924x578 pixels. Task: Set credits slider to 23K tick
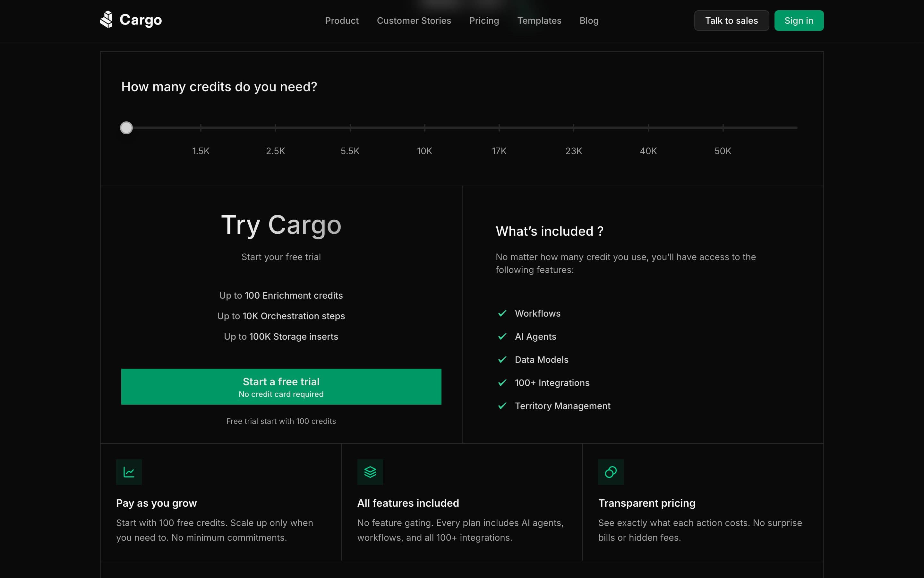[x=574, y=128]
